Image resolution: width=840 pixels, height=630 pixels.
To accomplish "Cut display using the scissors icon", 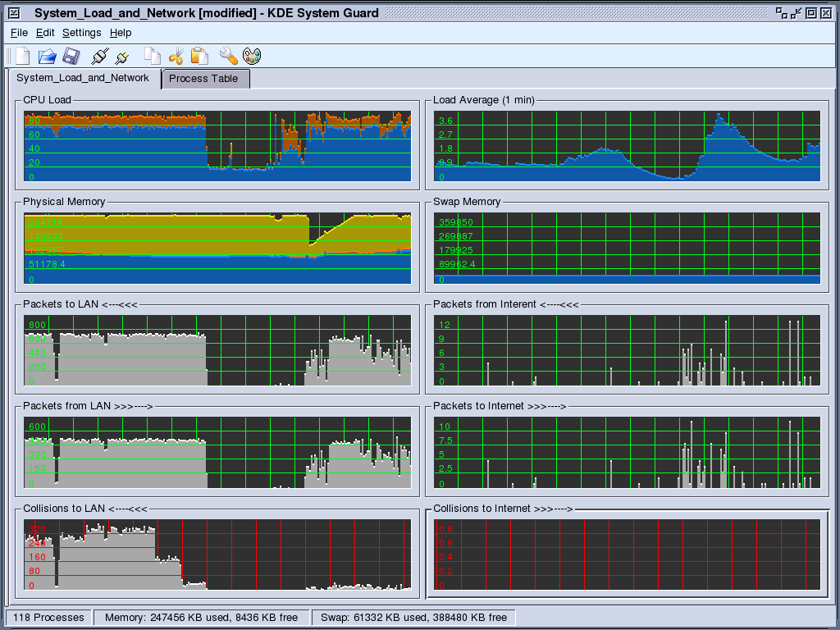I will coord(176,56).
